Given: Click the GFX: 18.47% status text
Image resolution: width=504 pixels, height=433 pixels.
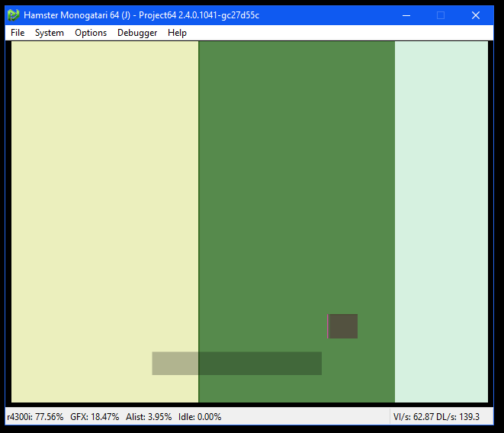Looking at the screenshot, I should [95, 417].
